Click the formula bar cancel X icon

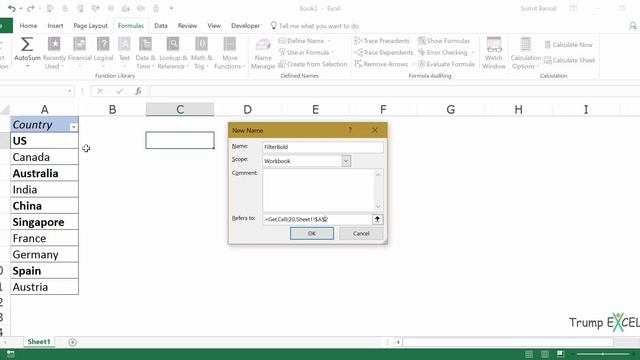pos(100,91)
